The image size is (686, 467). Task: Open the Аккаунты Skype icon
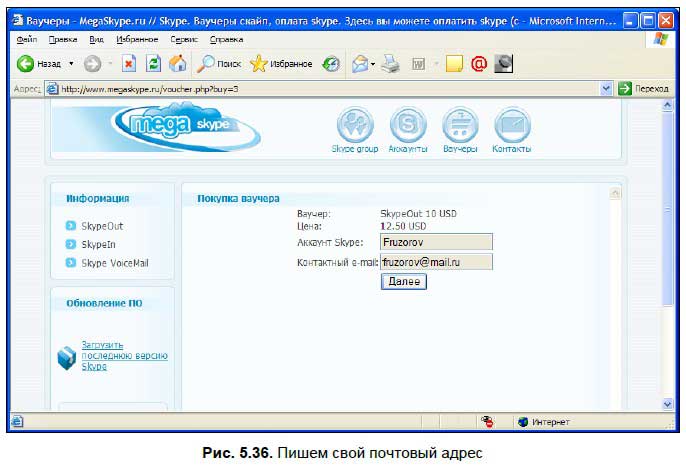click(x=407, y=126)
